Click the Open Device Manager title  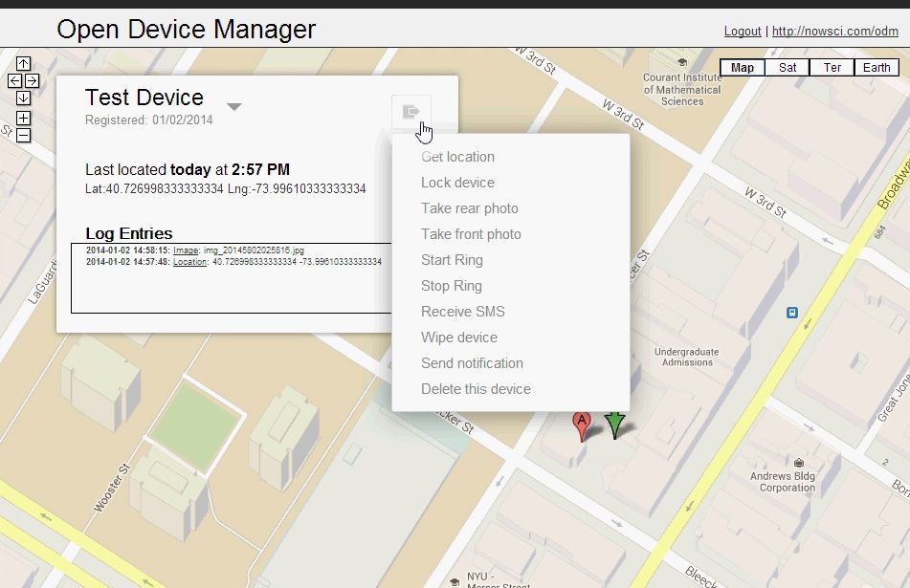click(187, 29)
